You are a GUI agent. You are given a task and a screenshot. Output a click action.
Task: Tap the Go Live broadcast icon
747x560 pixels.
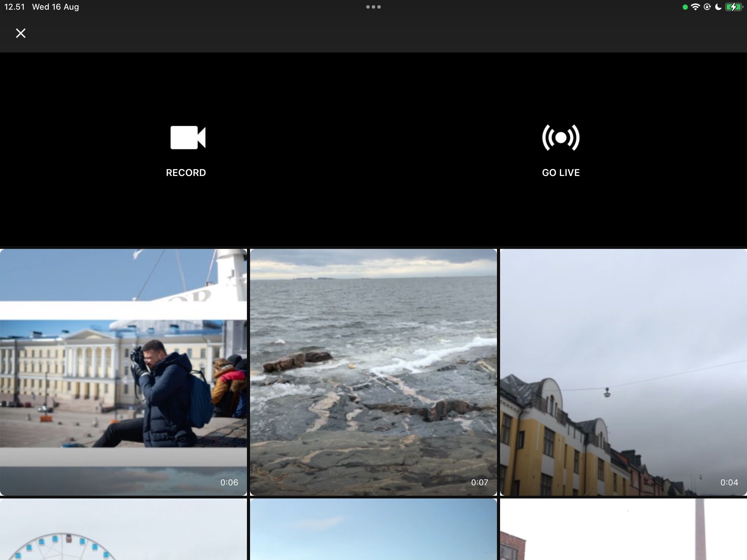(x=561, y=138)
